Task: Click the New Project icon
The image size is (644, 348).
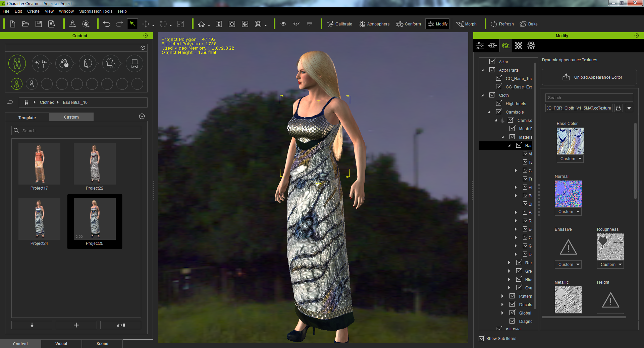Action: tap(12, 24)
